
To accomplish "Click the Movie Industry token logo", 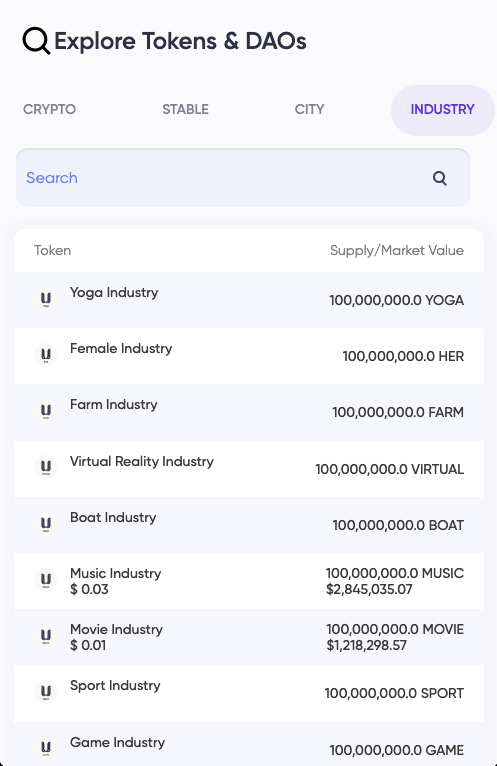I will (x=46, y=636).
